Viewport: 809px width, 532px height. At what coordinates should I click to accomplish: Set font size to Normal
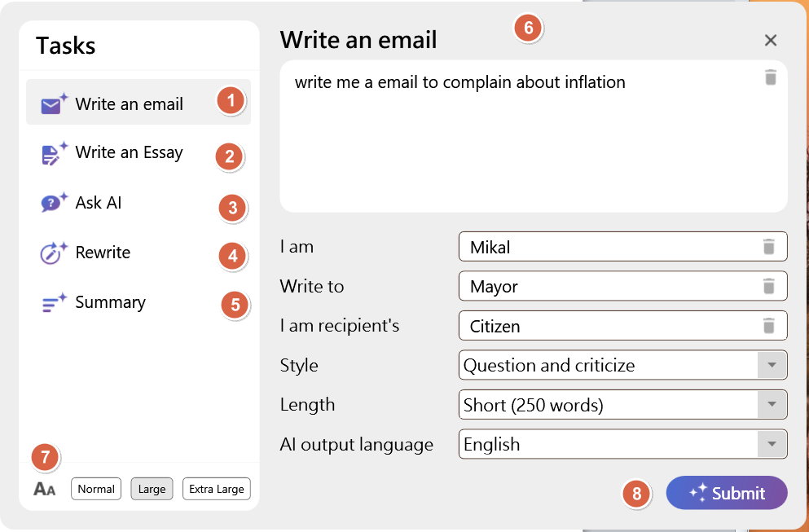[96, 489]
